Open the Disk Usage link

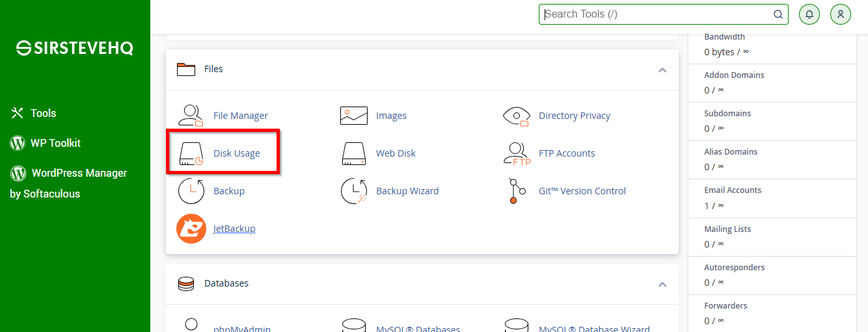(237, 153)
